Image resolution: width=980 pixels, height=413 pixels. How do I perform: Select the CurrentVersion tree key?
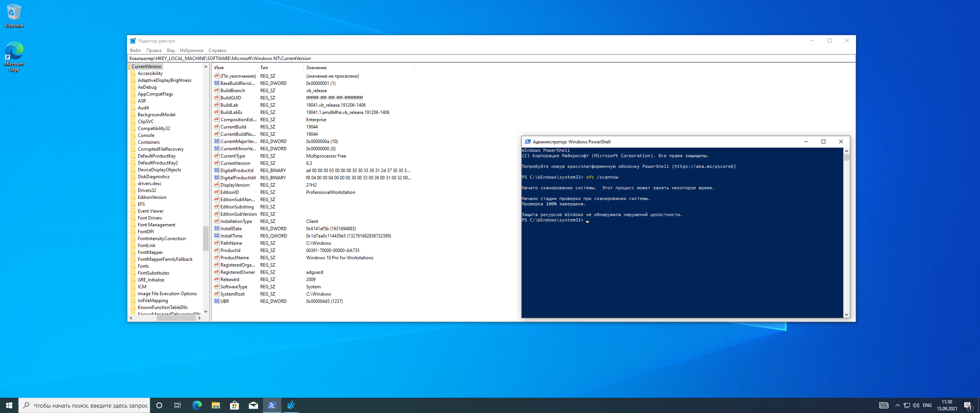(x=147, y=67)
